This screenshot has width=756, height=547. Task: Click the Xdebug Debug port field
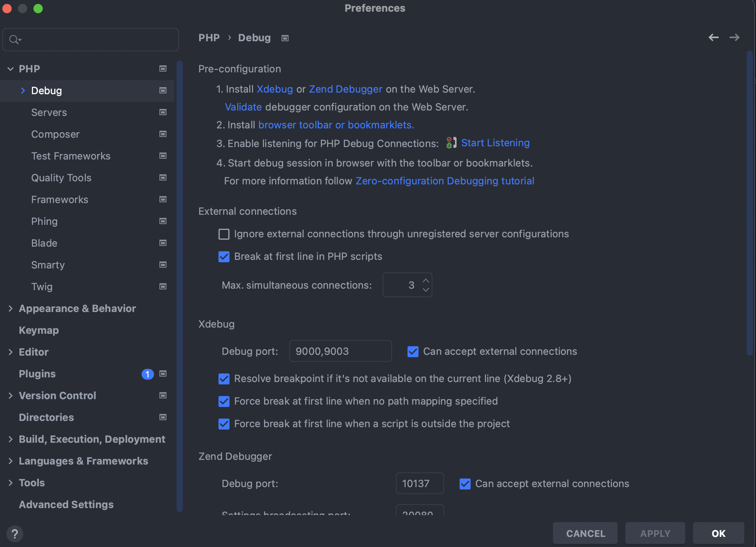[340, 351]
